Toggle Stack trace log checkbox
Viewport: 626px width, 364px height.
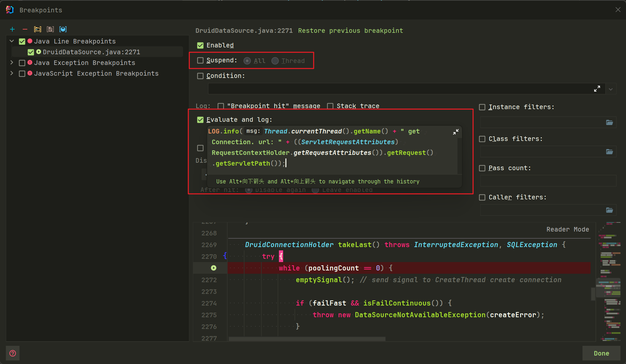(330, 106)
